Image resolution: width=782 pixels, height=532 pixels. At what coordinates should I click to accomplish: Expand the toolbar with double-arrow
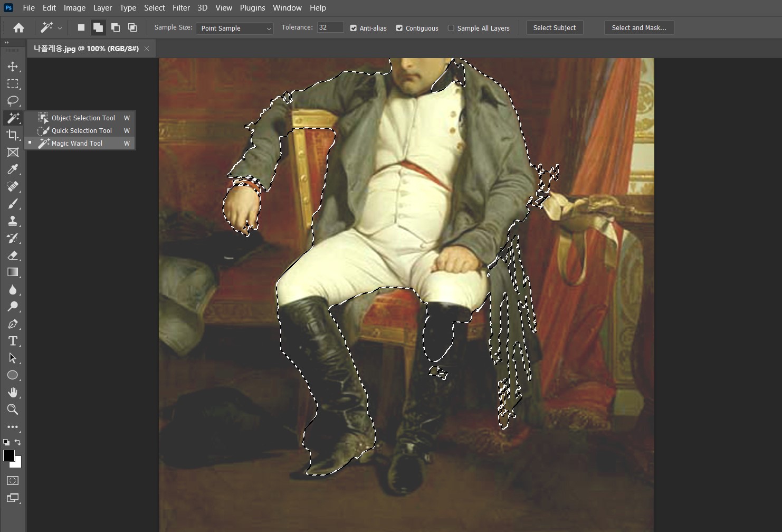coord(6,43)
